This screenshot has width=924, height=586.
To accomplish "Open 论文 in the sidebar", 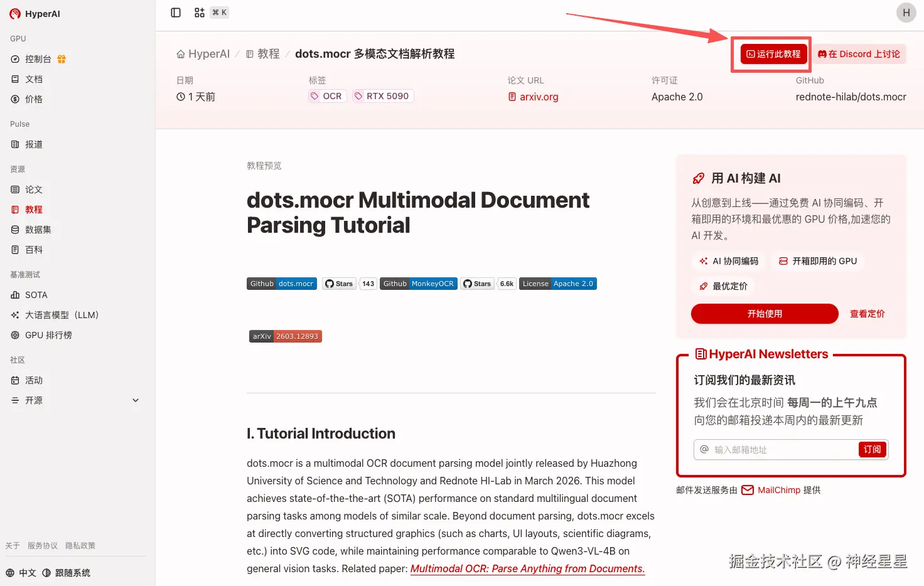I will coord(34,189).
